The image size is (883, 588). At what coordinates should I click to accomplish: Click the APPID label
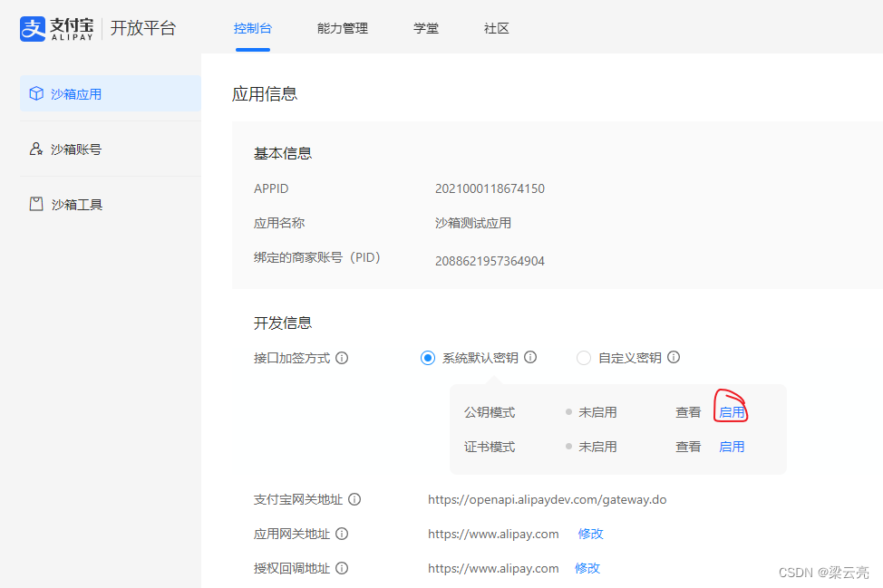coord(271,188)
